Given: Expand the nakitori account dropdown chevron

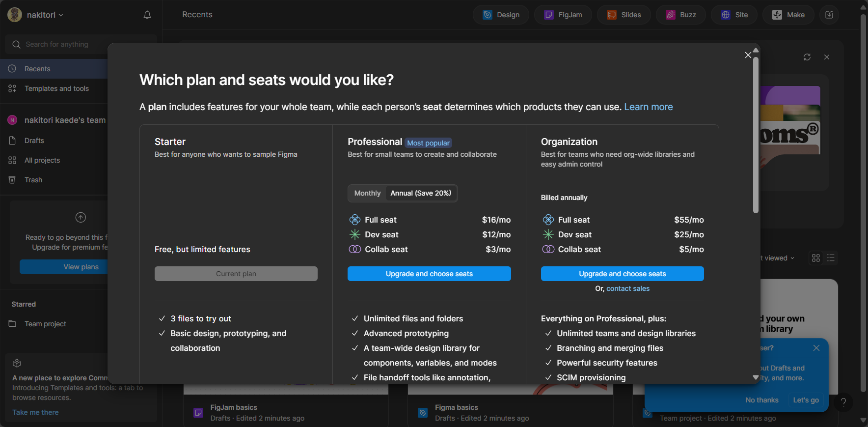Looking at the screenshot, I should (x=61, y=15).
